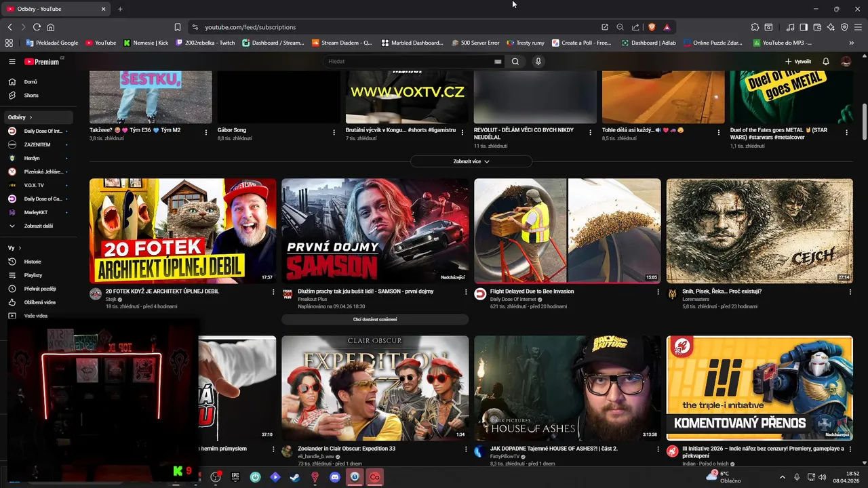Click the browser address bar URL
This screenshot has width=868, height=488.
point(250,27)
